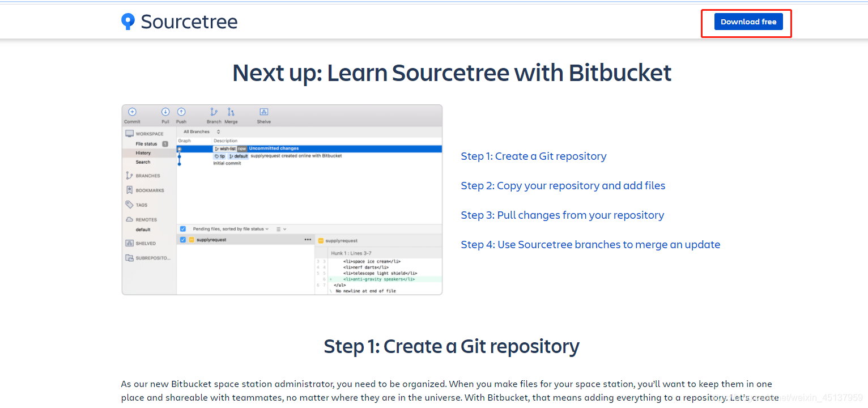Screen dimensions: 868x408
Task: Click the Bookmarks sidebar icon
Action: 129,190
